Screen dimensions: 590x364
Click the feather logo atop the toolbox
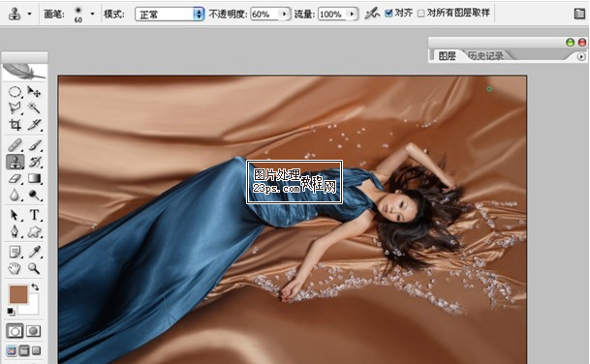tap(24, 72)
